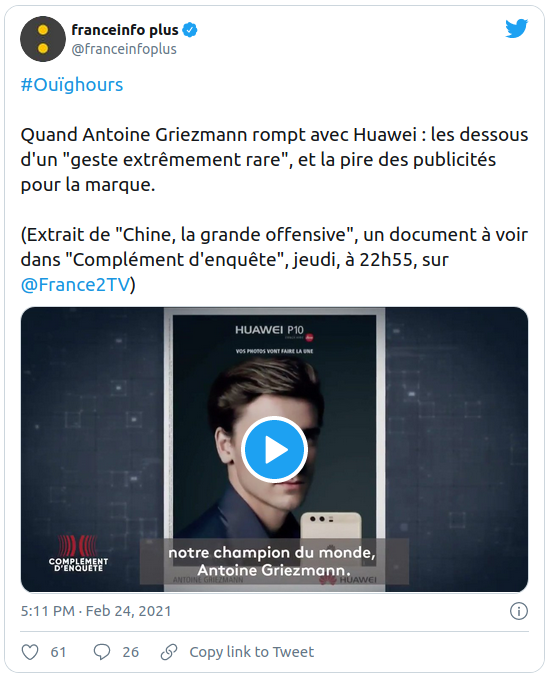Viewport: 549px width, 678px height.
Task: Click the Huawei P10 poster in video
Action: pyautogui.click(x=274, y=450)
